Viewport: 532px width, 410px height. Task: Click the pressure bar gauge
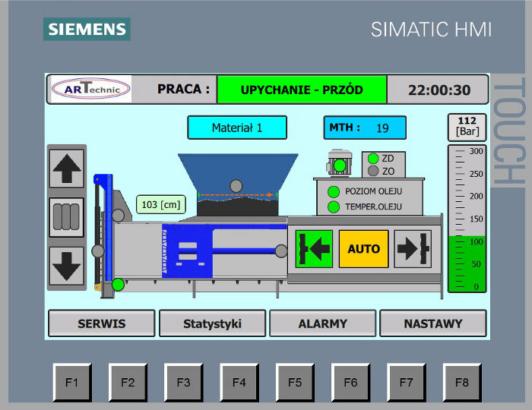pos(467,219)
